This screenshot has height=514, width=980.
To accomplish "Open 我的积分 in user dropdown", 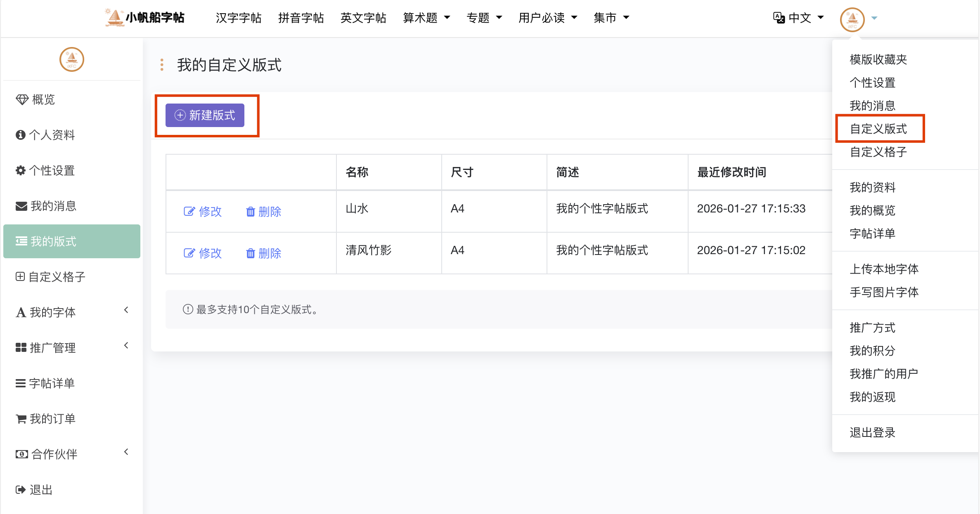I will pyautogui.click(x=872, y=351).
